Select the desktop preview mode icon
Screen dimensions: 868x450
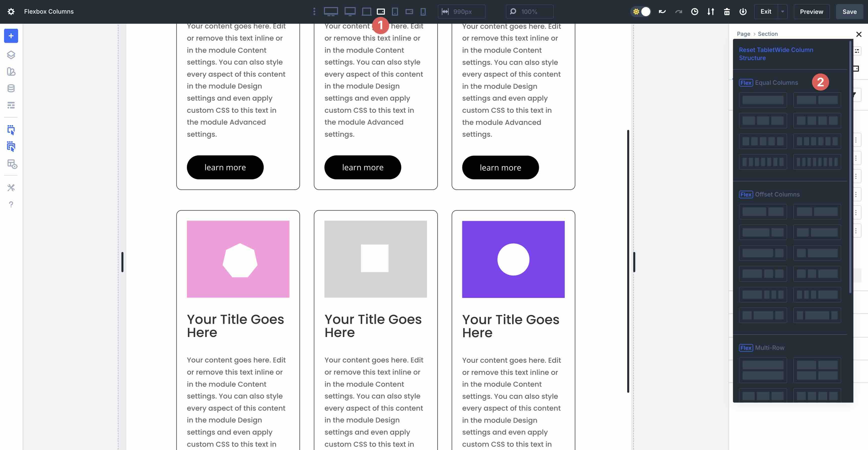tap(330, 11)
